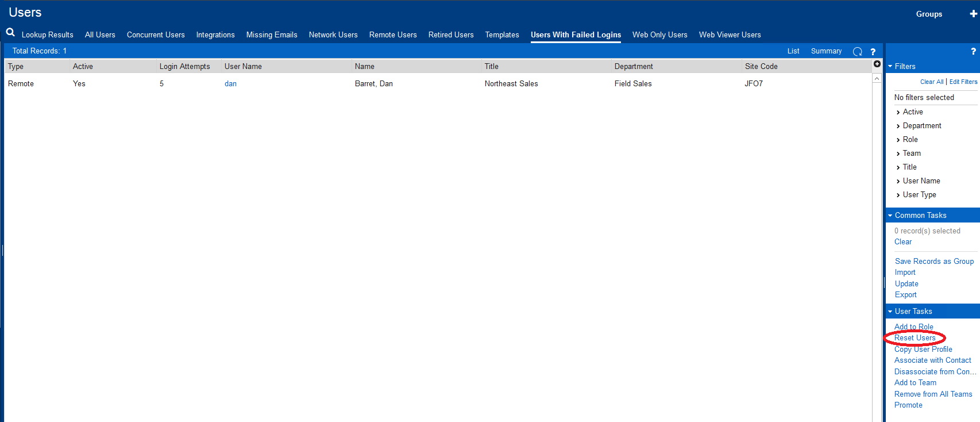Select the Users With Failed Logins tab
Viewport: 980px width, 422px height.
click(x=576, y=34)
